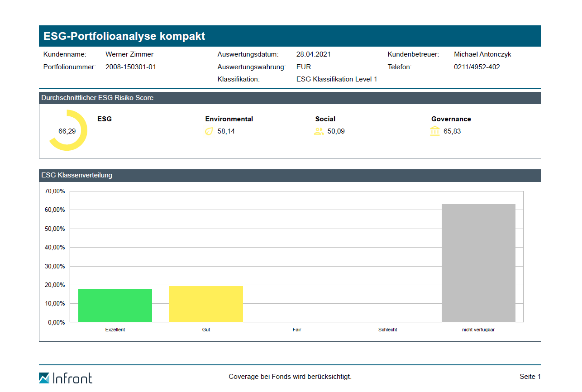
Task: Click phone number 0211/4952-402
Action: [477, 67]
